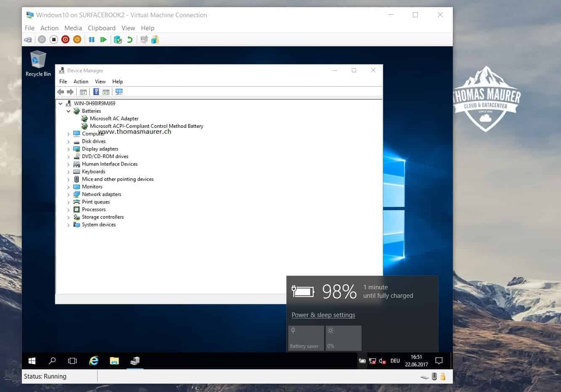Go forward in Device Manager toolbar
This screenshot has height=392, width=561.
click(x=70, y=92)
